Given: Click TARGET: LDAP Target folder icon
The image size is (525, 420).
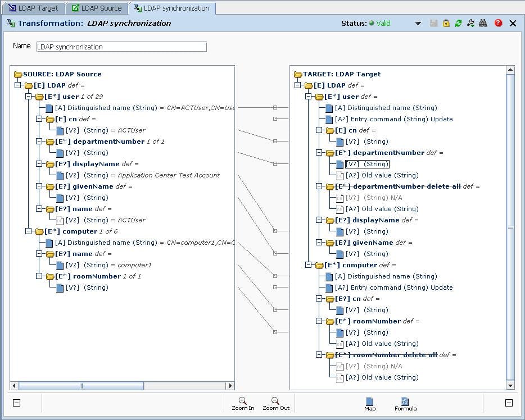Looking at the screenshot, I should (298, 74).
